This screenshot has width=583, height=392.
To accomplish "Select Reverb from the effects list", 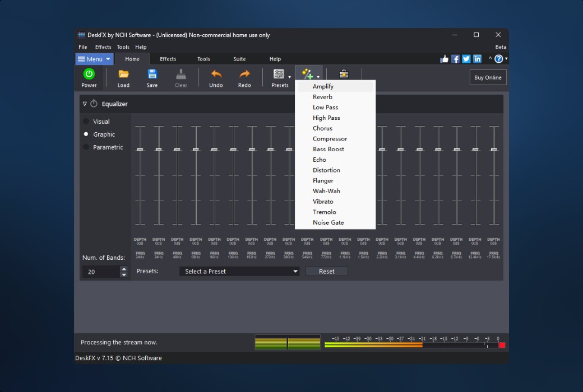I will pyautogui.click(x=322, y=96).
